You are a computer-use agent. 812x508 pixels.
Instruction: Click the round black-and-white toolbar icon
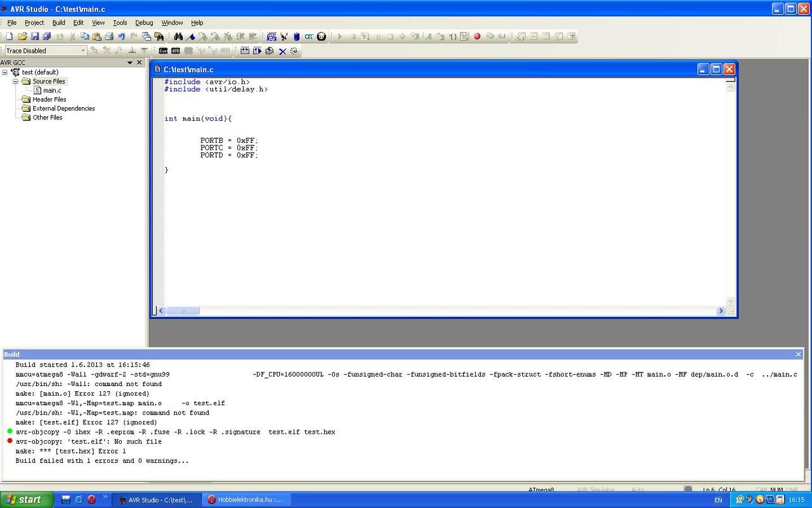coord(322,36)
